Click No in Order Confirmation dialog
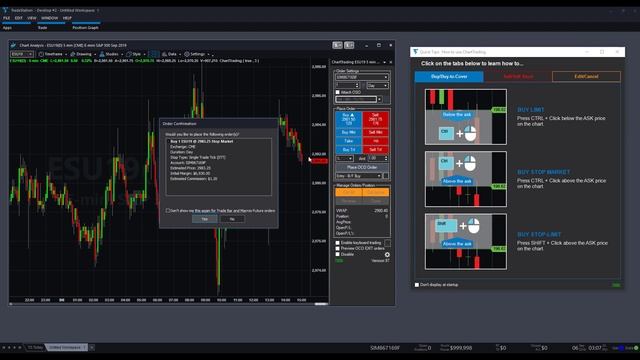Viewport: 640px width, 360px height. 232,219
